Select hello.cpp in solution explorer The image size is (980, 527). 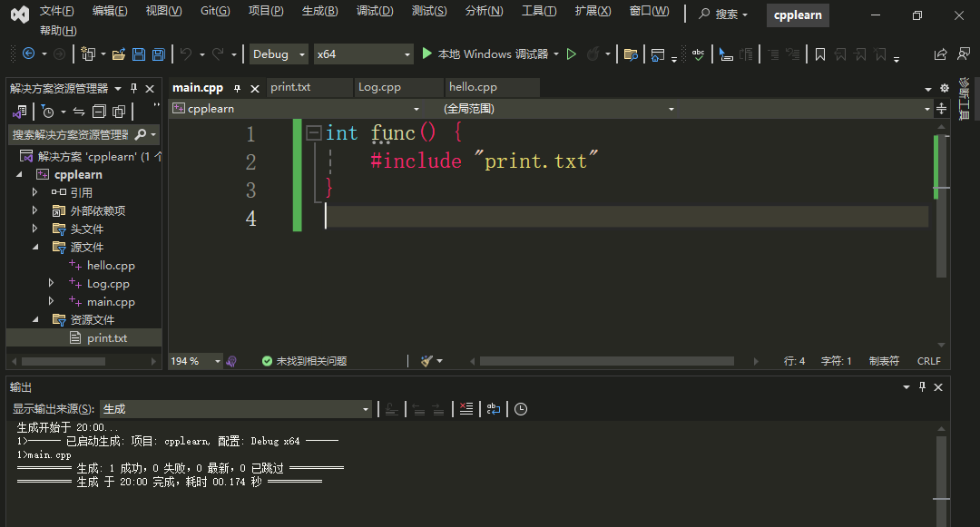[x=111, y=266]
